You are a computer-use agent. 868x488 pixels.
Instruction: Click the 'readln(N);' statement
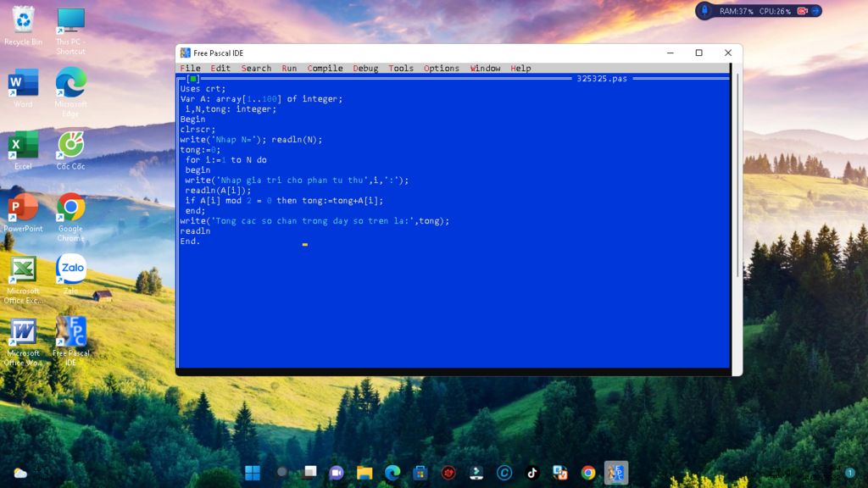click(x=297, y=140)
